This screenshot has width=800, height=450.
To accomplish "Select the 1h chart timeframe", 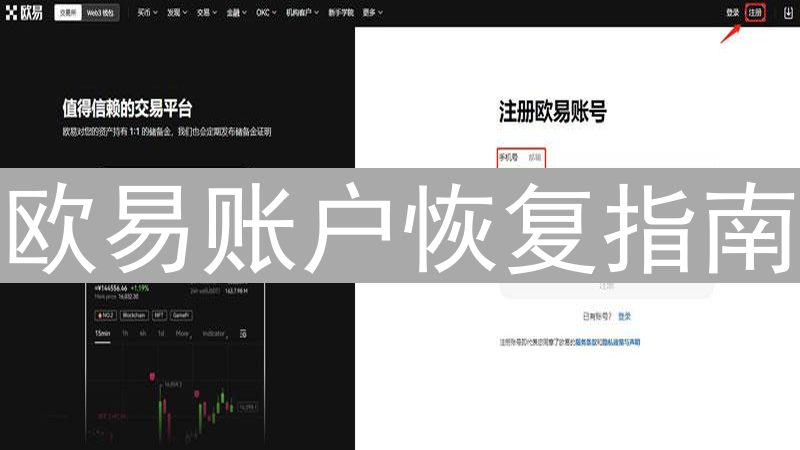I will point(125,334).
